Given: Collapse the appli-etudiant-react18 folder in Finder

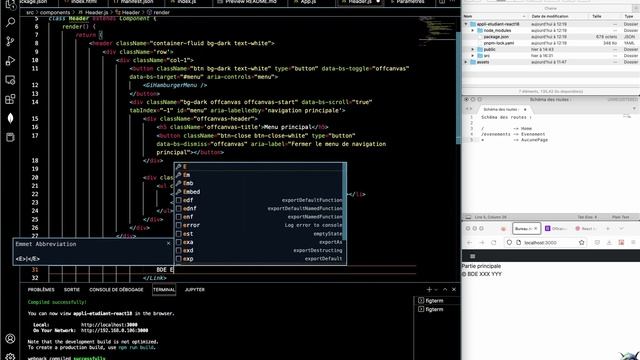Looking at the screenshot, I should pyautogui.click(x=466, y=24).
